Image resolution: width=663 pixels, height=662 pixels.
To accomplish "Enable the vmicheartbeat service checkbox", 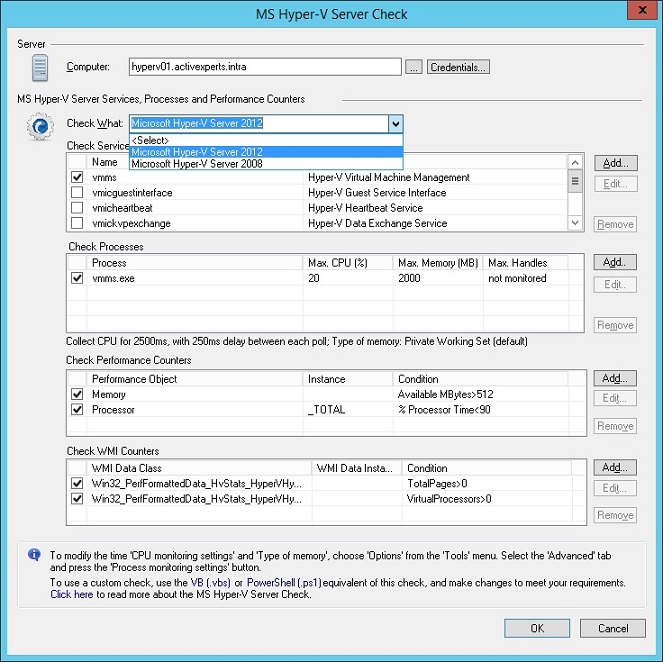I will (77, 208).
